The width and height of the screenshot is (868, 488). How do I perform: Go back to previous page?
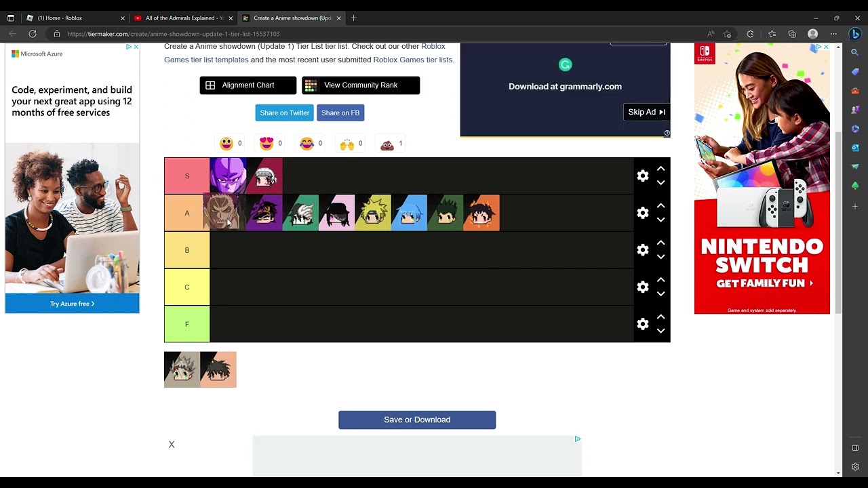(13, 34)
